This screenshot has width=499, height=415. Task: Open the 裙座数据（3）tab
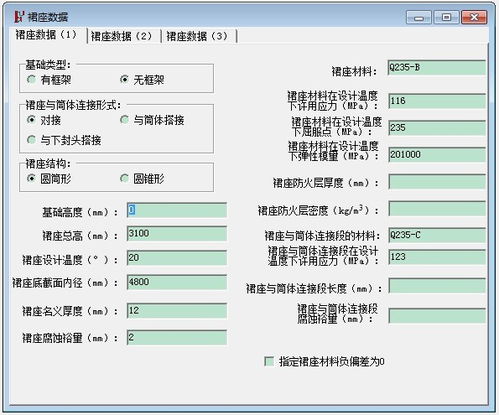point(197,36)
